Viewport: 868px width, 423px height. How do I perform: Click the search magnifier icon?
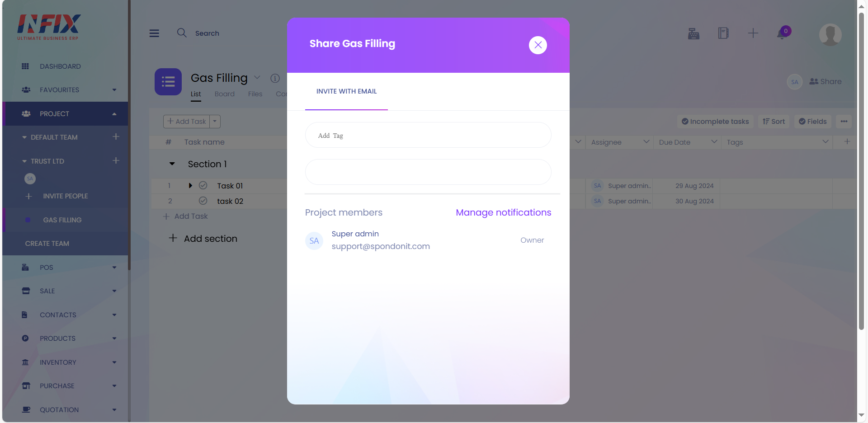(182, 33)
